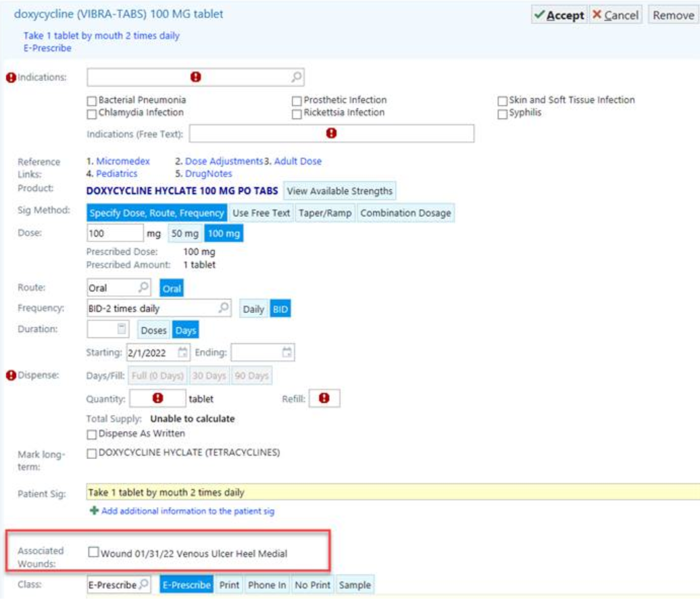Click the yellow Patient Sig text field
This screenshot has width=700, height=603.
pyautogui.click(x=393, y=491)
